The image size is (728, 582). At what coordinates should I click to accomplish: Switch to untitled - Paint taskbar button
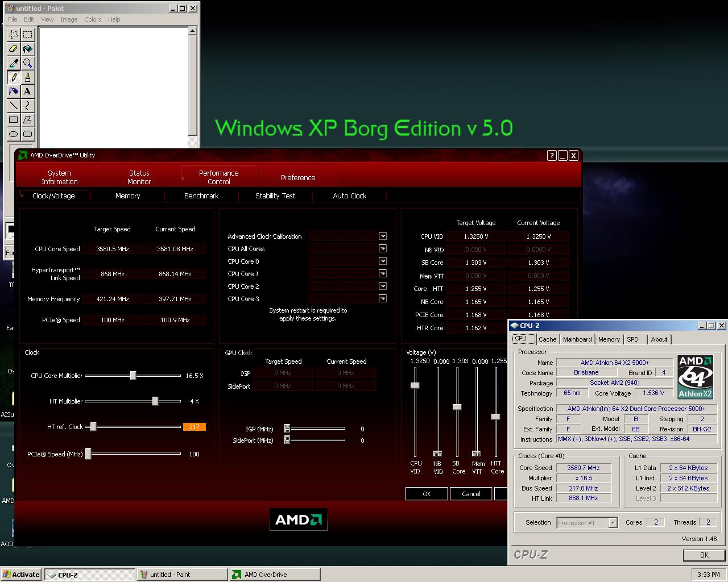pos(181,575)
